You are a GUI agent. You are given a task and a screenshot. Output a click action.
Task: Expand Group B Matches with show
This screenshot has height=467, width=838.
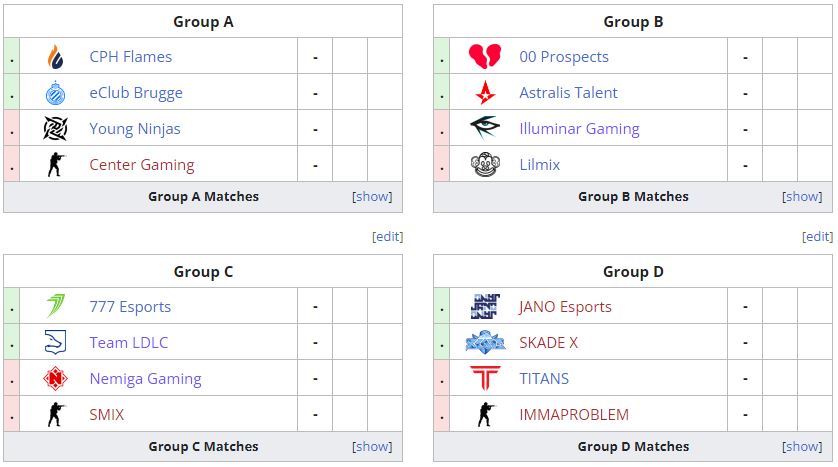(x=803, y=197)
